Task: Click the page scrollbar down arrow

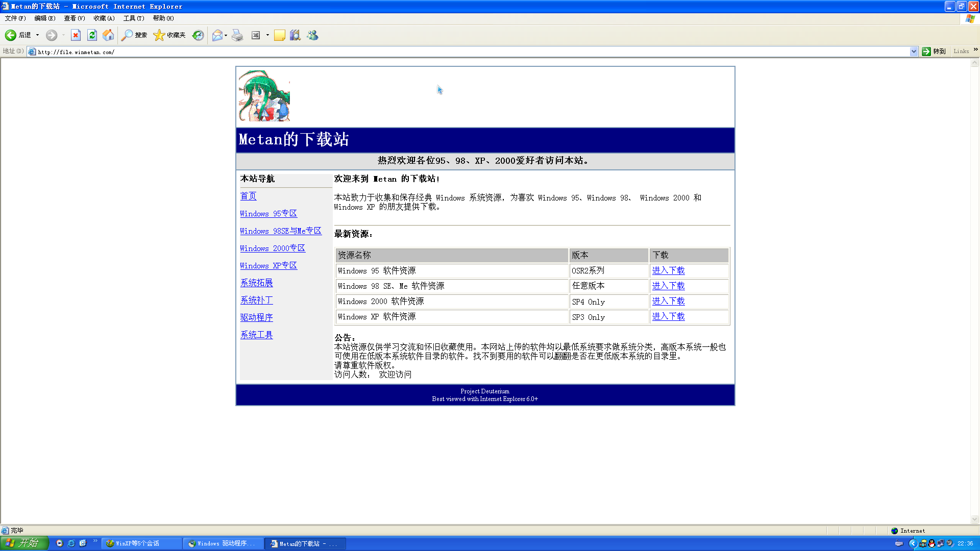Action: (x=975, y=520)
